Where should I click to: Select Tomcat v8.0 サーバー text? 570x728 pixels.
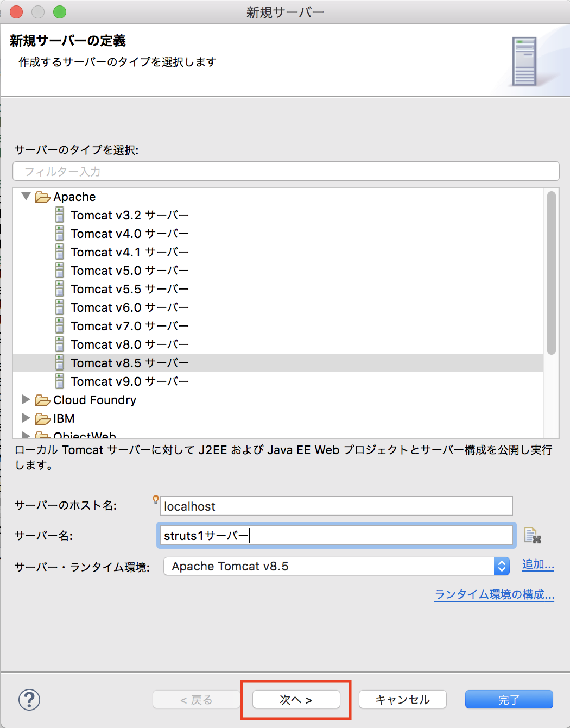(x=130, y=344)
